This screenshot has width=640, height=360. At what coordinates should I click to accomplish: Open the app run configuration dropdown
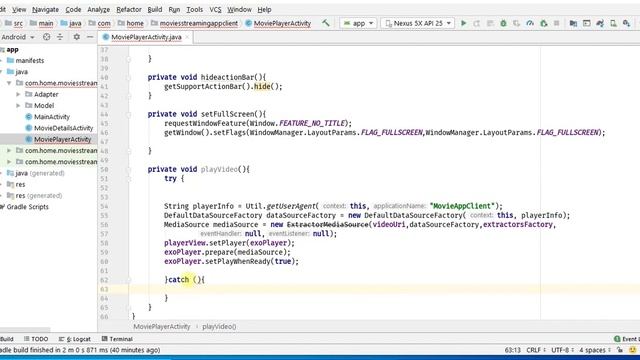pos(358,23)
